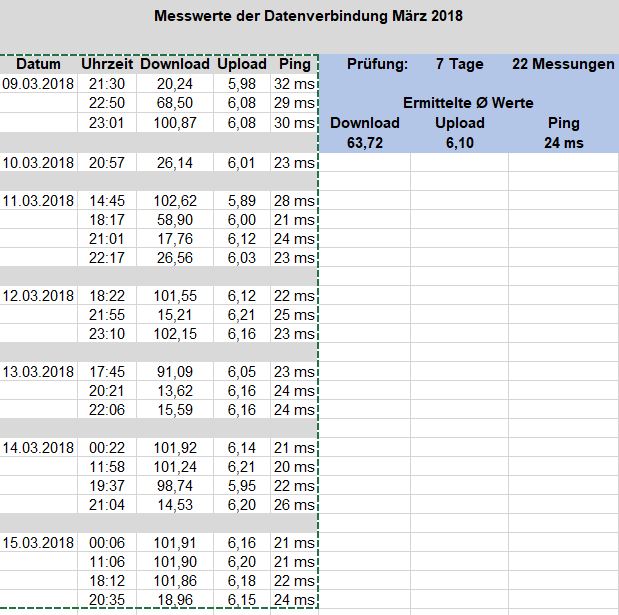Click the 'Ping' header in the measurement table

coord(294,64)
